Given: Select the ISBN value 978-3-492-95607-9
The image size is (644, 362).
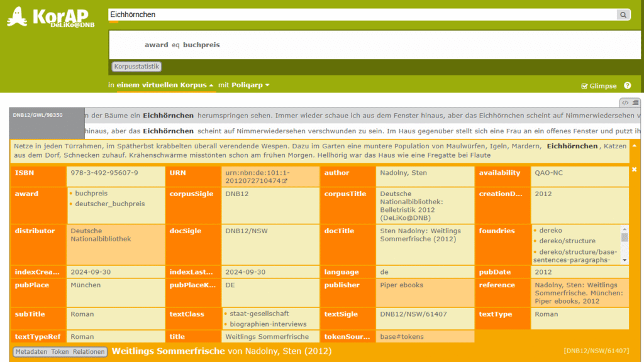Looking at the screenshot, I should (x=104, y=173).
